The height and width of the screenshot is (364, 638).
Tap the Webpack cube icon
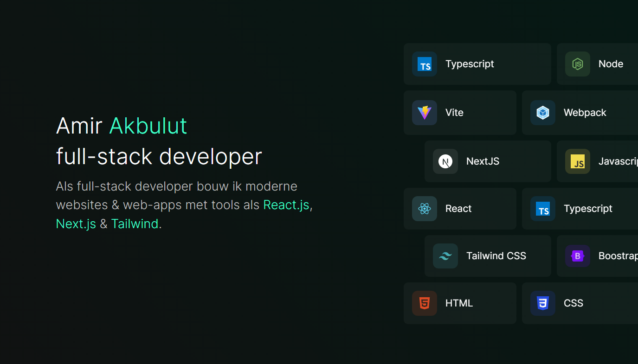click(542, 113)
